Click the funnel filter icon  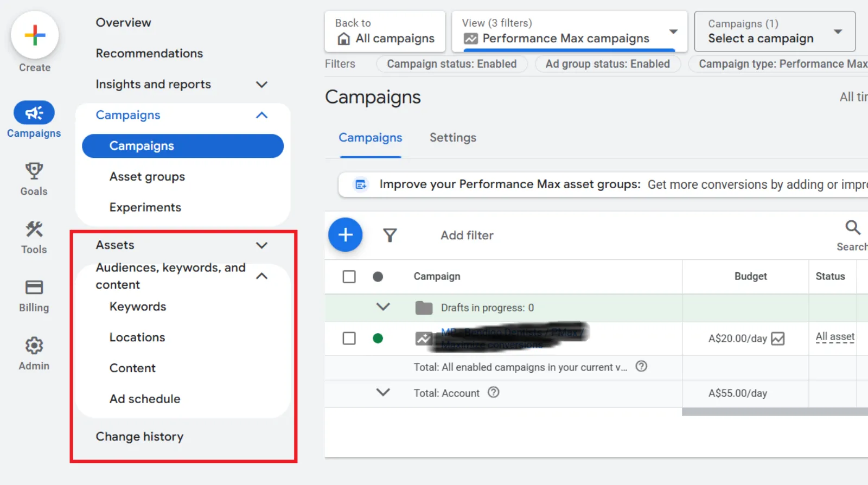pos(390,235)
